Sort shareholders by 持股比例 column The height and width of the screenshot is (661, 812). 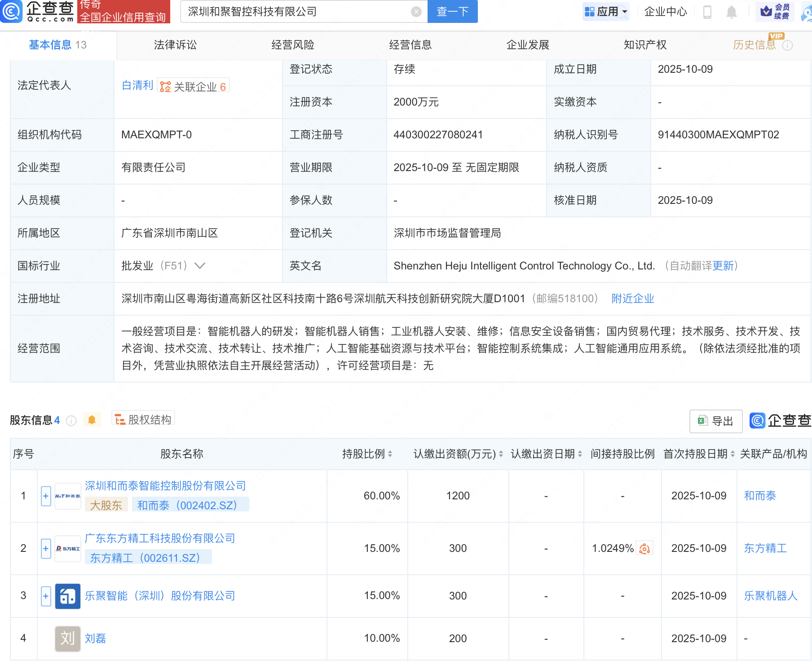390,454
